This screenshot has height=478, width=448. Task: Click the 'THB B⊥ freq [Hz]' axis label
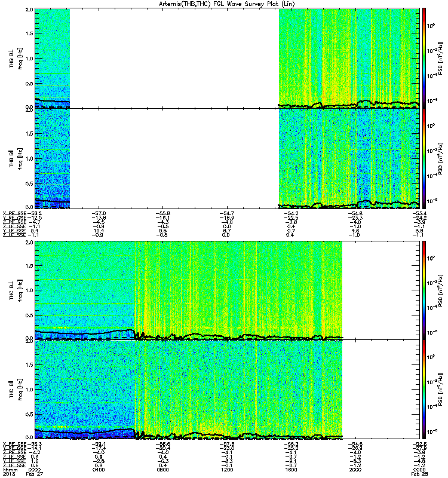pyautogui.click(x=16, y=58)
